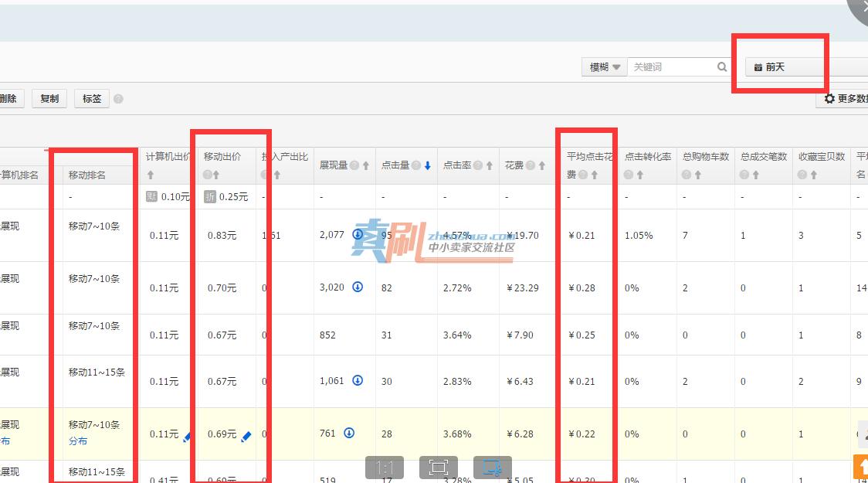Click the help icon beside 花费
This screenshot has width=868, height=483.
pyautogui.click(x=531, y=165)
